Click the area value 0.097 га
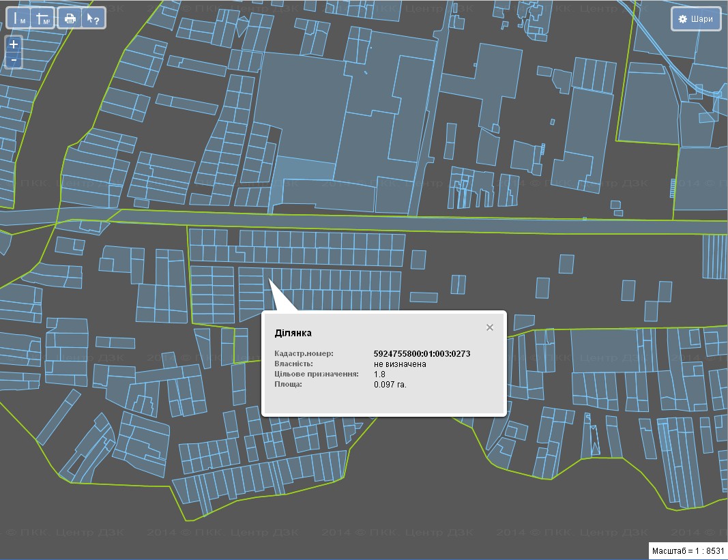 (x=390, y=384)
